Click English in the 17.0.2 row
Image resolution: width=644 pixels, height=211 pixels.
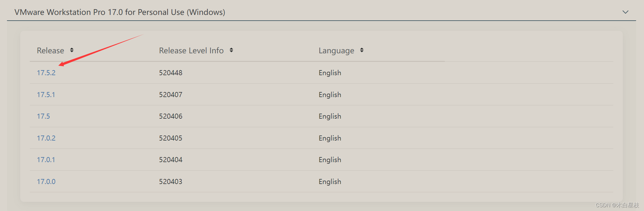(330, 138)
